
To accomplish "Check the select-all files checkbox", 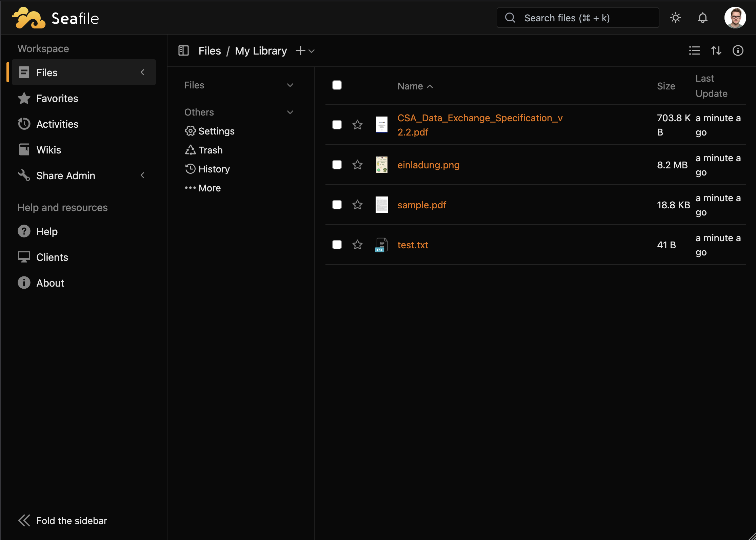I will coord(337,85).
